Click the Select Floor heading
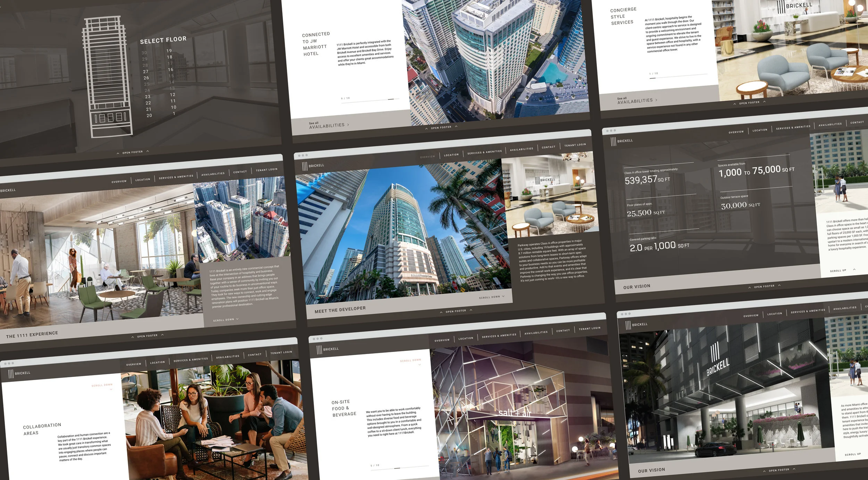This screenshot has width=868, height=480. (x=163, y=40)
